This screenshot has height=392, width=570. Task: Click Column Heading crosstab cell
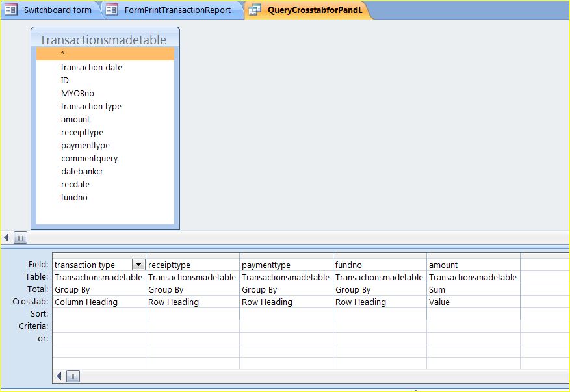tap(98, 302)
